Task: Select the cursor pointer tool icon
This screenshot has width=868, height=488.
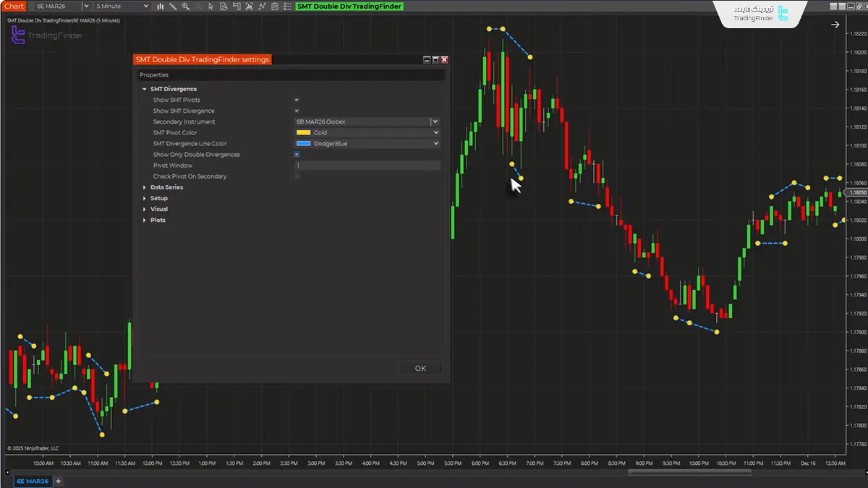Action: click(210, 7)
